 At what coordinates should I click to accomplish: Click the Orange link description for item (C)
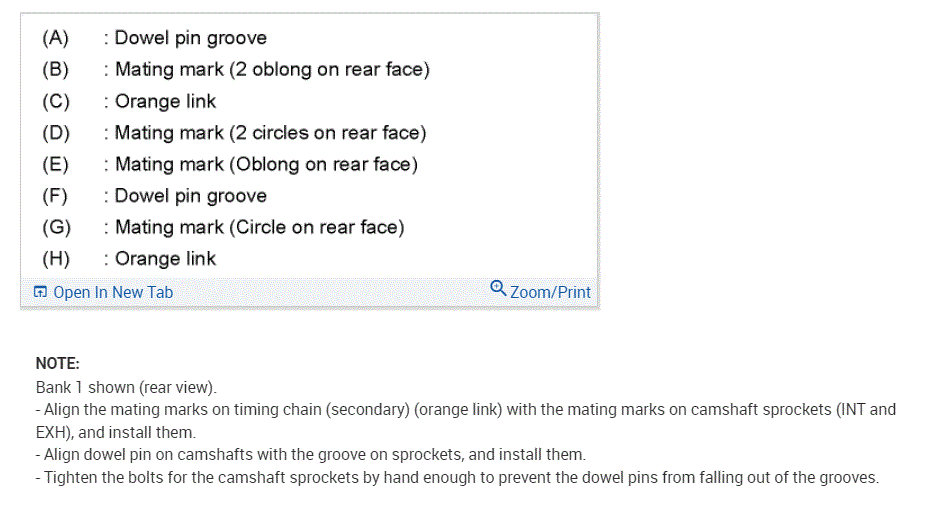tap(165, 101)
